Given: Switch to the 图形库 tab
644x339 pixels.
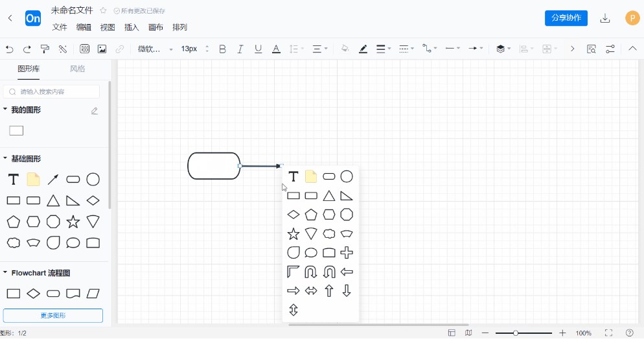Looking at the screenshot, I should pos(29,69).
